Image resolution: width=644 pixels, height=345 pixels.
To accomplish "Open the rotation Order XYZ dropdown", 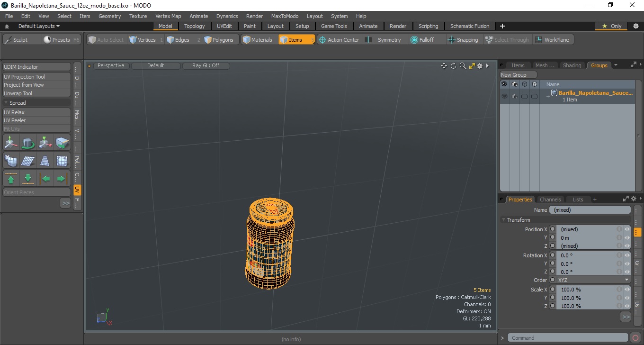I will click(593, 280).
